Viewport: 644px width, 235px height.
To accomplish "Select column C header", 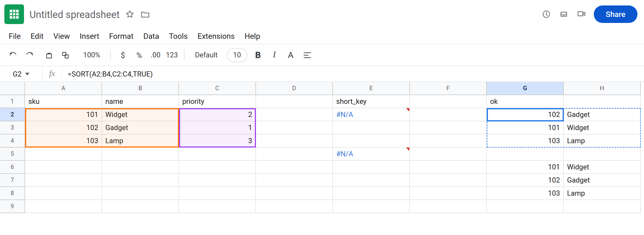I will [217, 88].
